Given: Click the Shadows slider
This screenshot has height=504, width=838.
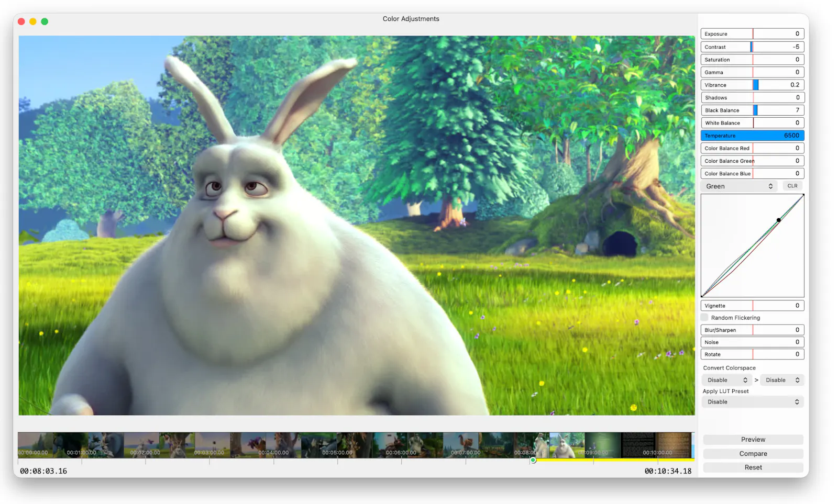Looking at the screenshot, I should click(752, 97).
